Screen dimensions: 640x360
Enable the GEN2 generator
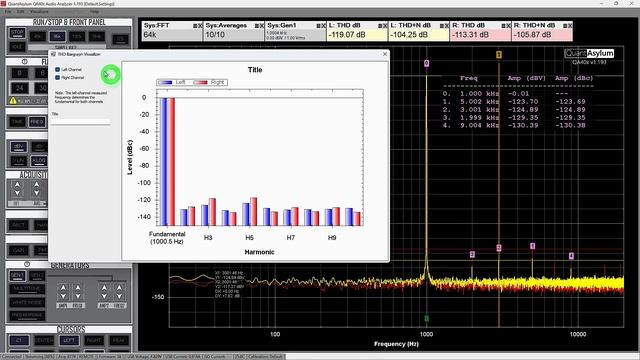click(x=37, y=276)
